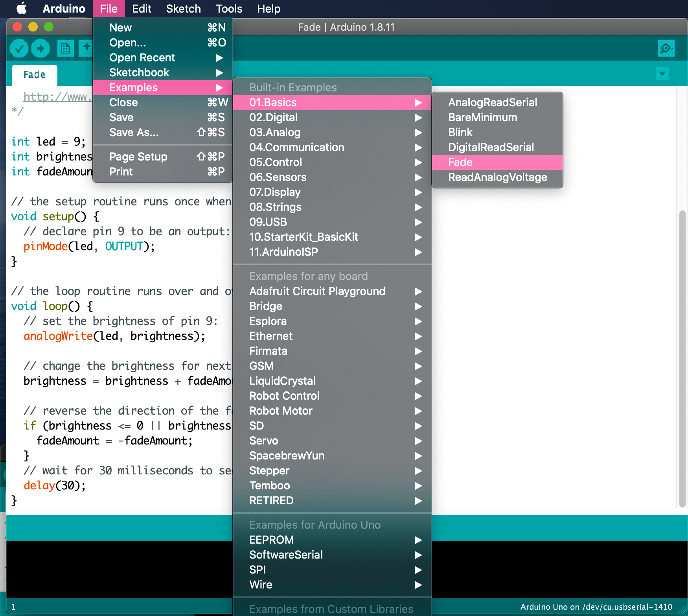This screenshot has width=688, height=616.
Task: Click the Open sketch toolbar icon
Action: pos(86,49)
